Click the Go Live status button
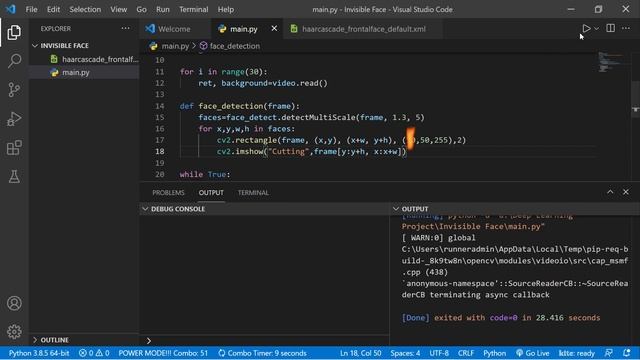 tap(533, 353)
